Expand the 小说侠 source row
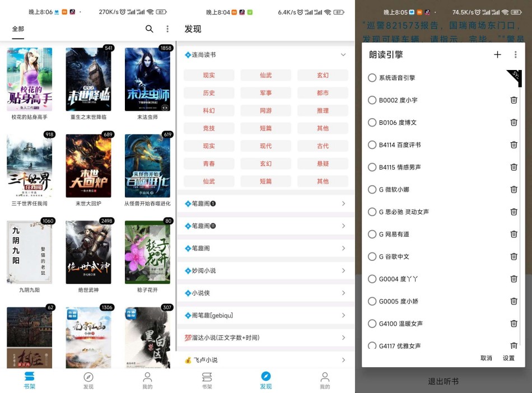532x393 pixels. tap(343, 293)
